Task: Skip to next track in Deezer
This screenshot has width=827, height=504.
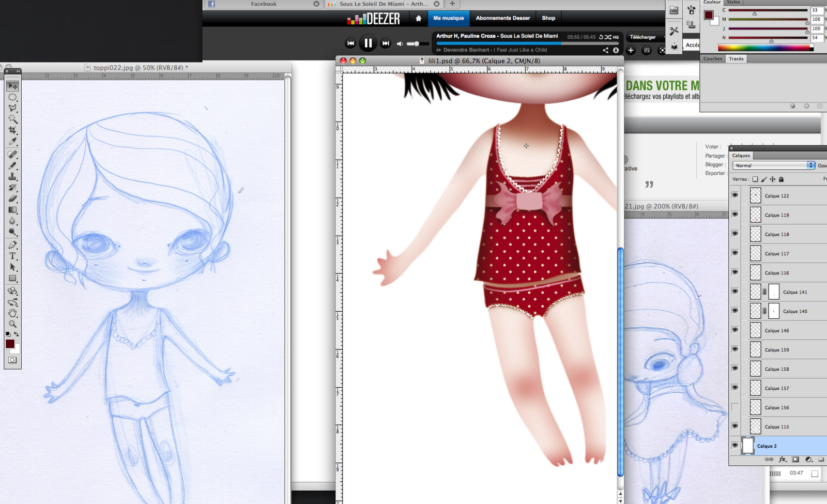Action: [x=386, y=43]
